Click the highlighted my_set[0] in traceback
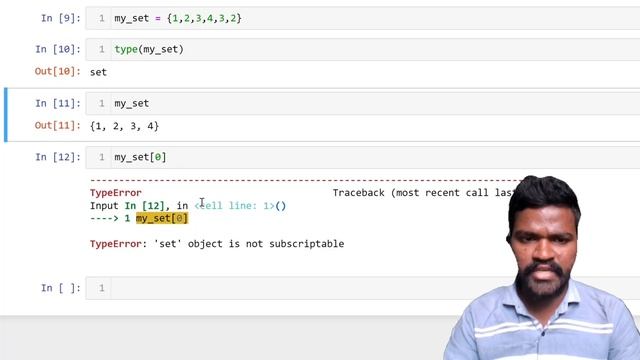640x360 pixels. pyautogui.click(x=162, y=218)
